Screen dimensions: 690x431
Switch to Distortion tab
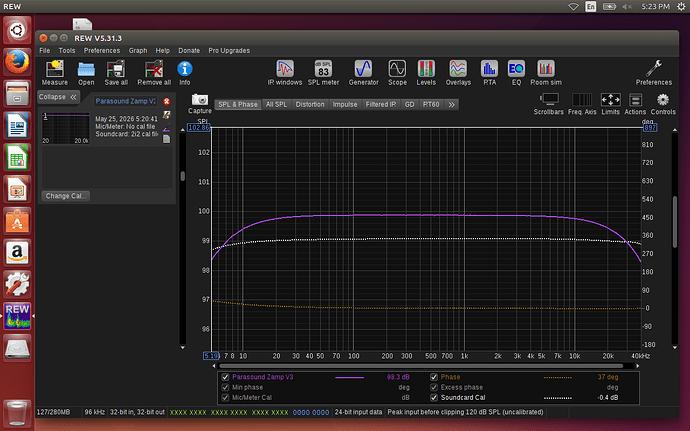(310, 104)
